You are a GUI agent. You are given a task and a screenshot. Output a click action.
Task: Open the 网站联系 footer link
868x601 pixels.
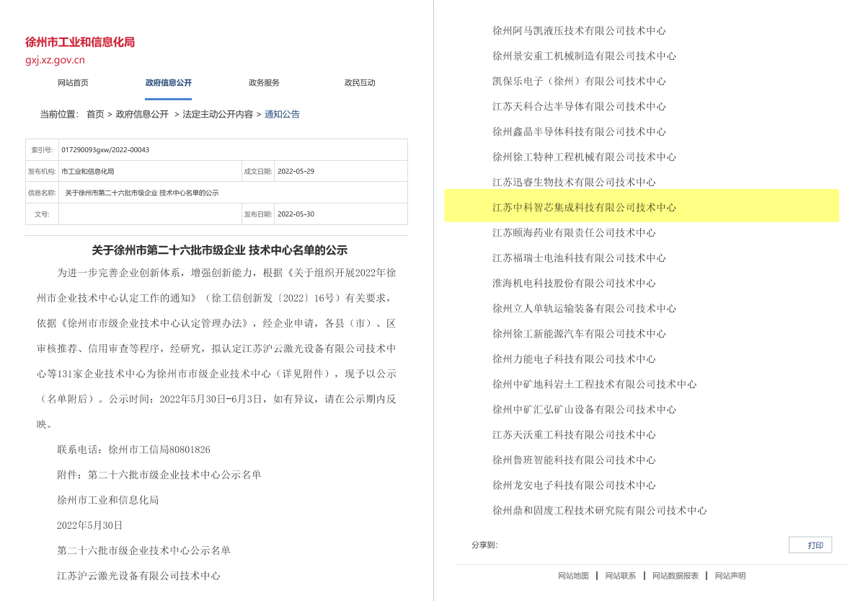[620, 576]
